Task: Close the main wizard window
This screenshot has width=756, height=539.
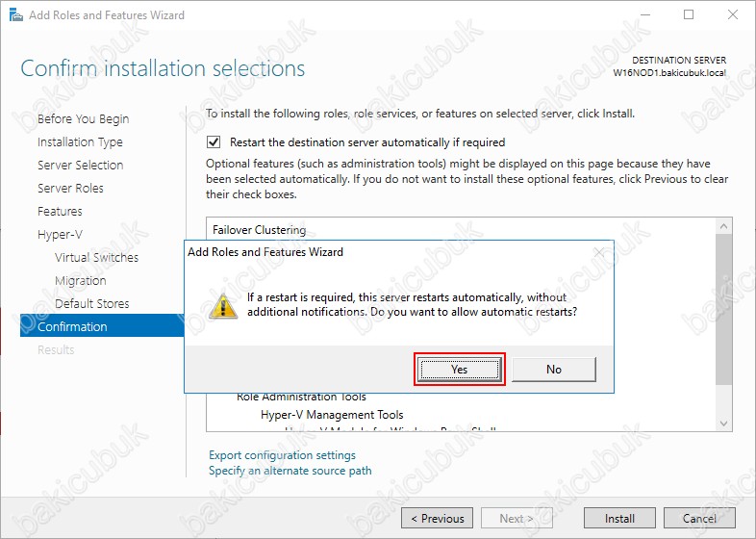Action: pos(732,15)
